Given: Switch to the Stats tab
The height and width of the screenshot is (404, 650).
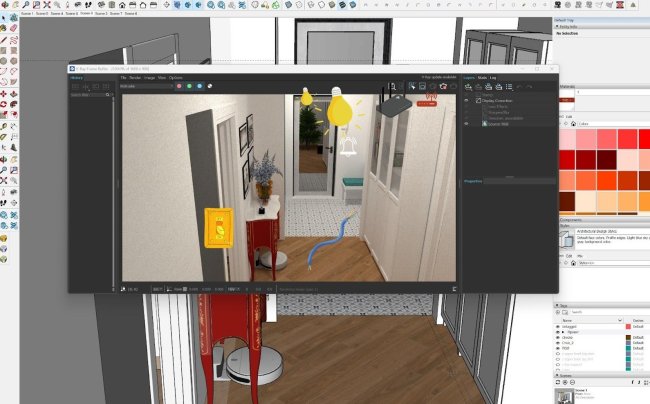Looking at the screenshot, I should [x=482, y=77].
